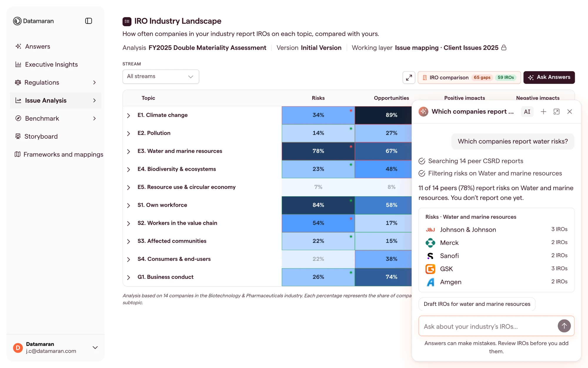The image size is (588, 368).
Task: Click the 78% water risks cell
Action: pos(318,151)
